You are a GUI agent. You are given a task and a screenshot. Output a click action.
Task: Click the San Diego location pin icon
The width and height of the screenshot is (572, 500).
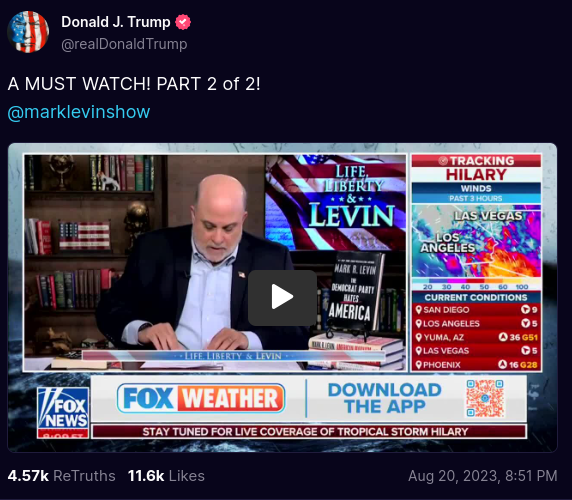coord(419,310)
